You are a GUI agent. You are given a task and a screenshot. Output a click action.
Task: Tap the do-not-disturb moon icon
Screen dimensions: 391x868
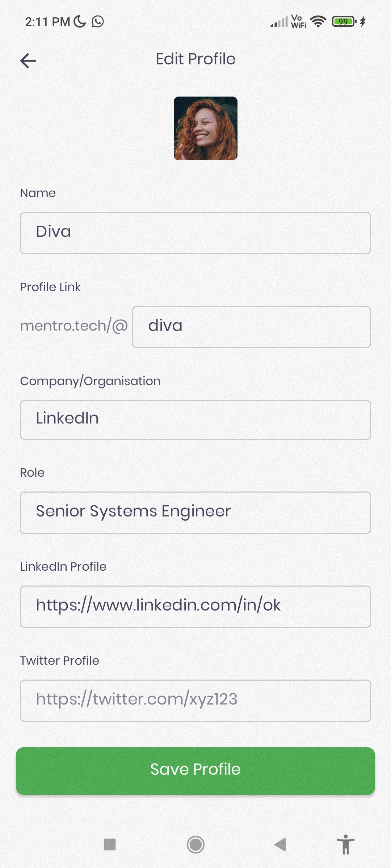tap(80, 22)
